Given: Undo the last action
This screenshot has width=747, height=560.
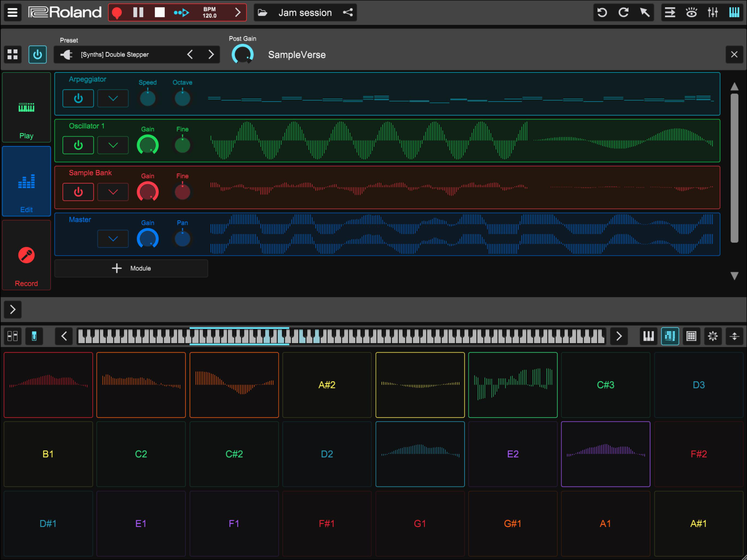Looking at the screenshot, I should (x=602, y=13).
